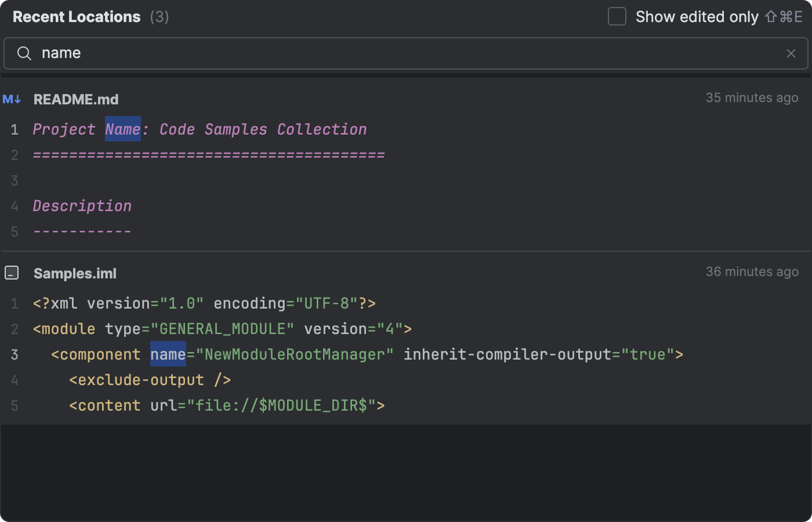812x522 pixels.
Task: Open the Samples.iml entry header
Action: click(75, 273)
